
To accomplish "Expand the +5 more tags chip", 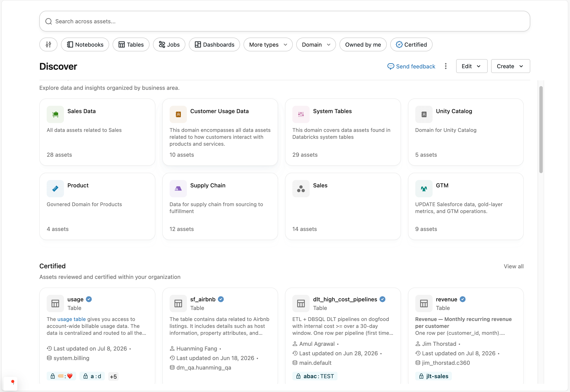I will pyautogui.click(x=113, y=376).
